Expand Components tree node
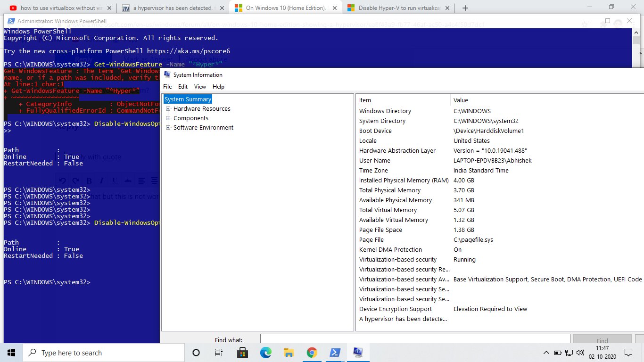This screenshot has height=362, width=644. pos(168,118)
